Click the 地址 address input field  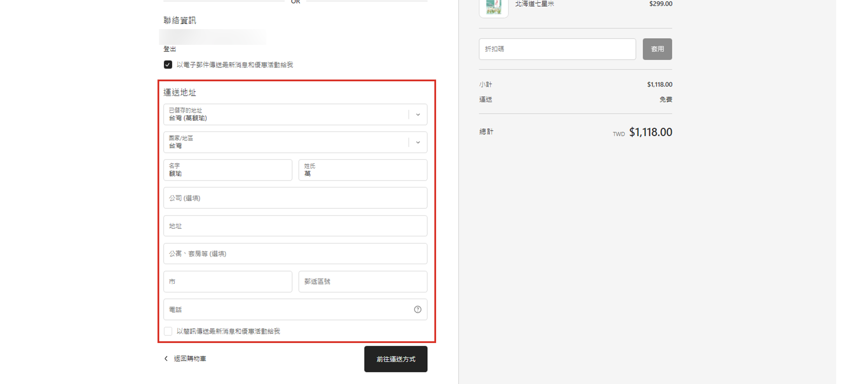(295, 226)
